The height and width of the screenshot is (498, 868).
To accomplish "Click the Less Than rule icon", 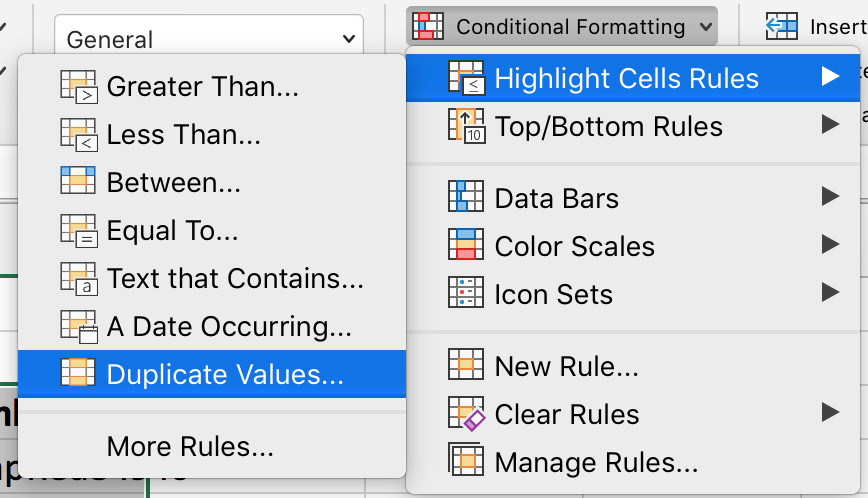I will pyautogui.click(x=78, y=135).
